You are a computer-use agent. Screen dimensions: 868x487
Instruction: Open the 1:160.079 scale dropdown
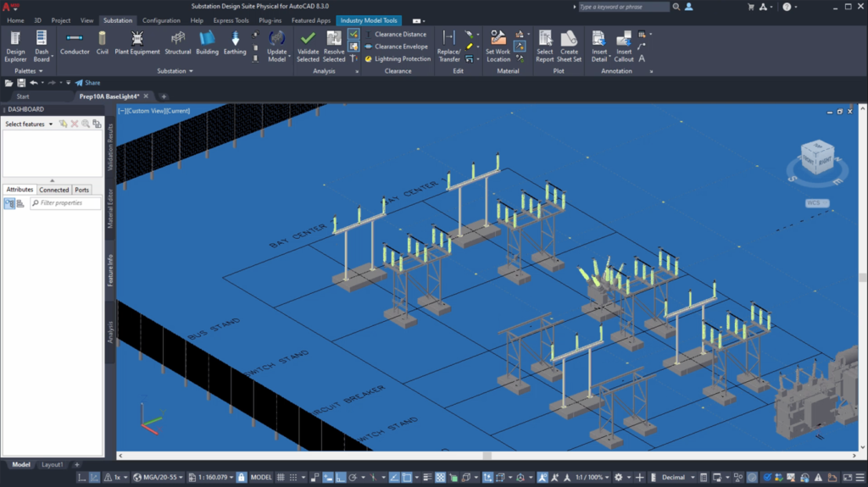[x=211, y=477]
